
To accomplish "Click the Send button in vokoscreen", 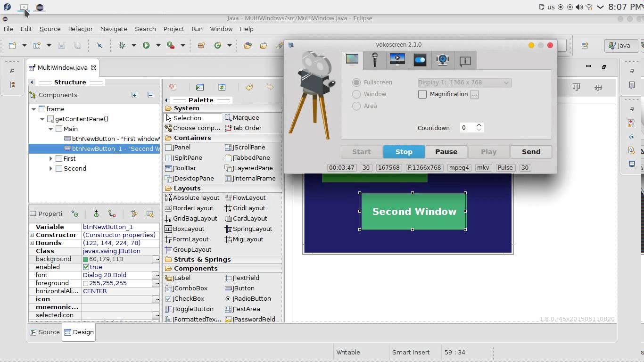I will (x=531, y=152).
